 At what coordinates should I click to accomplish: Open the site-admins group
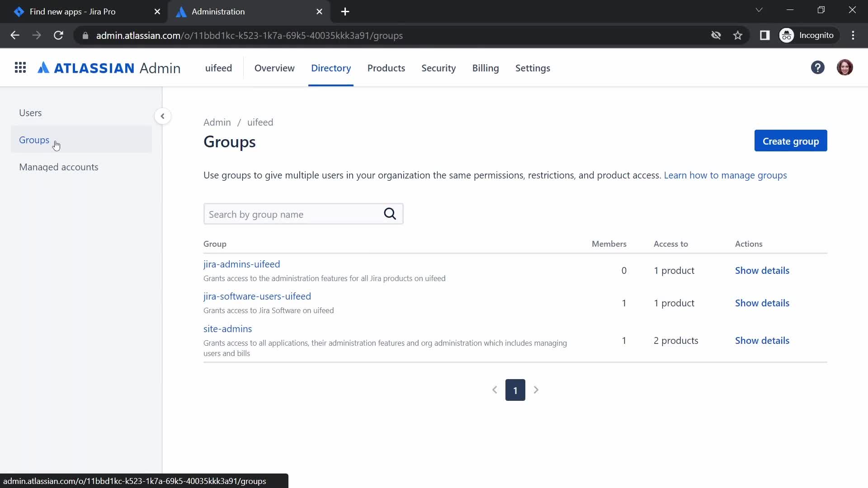pyautogui.click(x=227, y=329)
